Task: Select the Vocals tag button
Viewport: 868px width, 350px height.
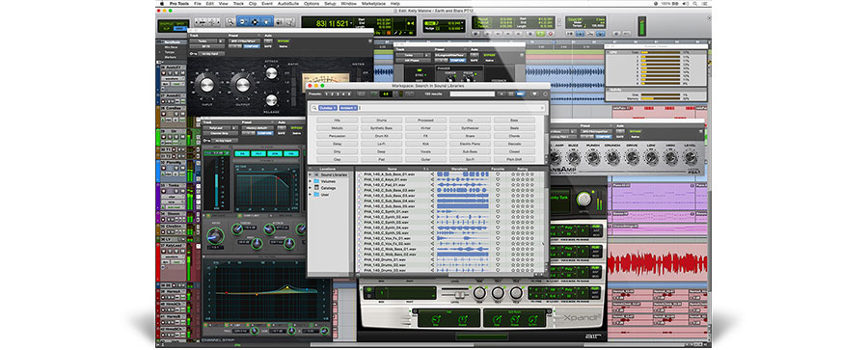Action: (x=425, y=151)
